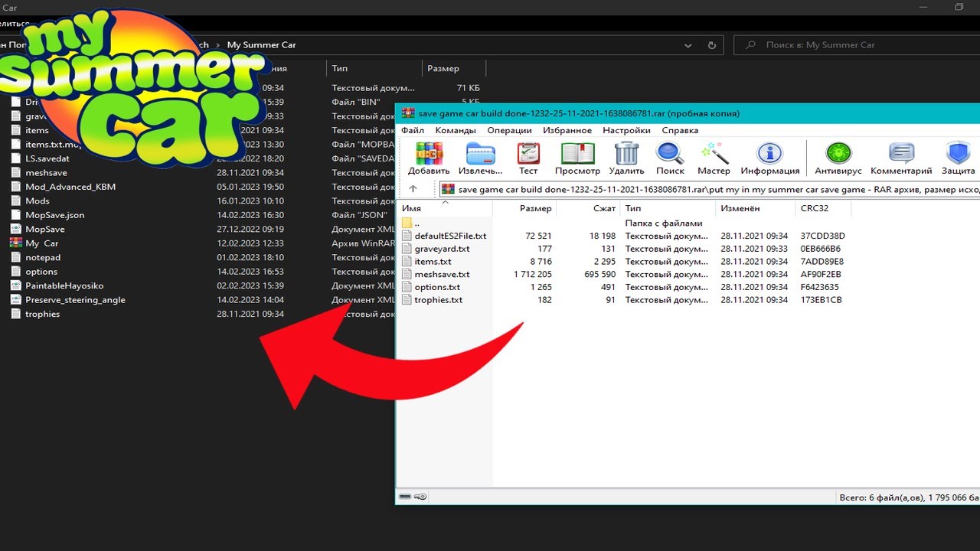Start the Антивирус scan tool
This screenshot has height=551, width=980.
[x=838, y=157]
